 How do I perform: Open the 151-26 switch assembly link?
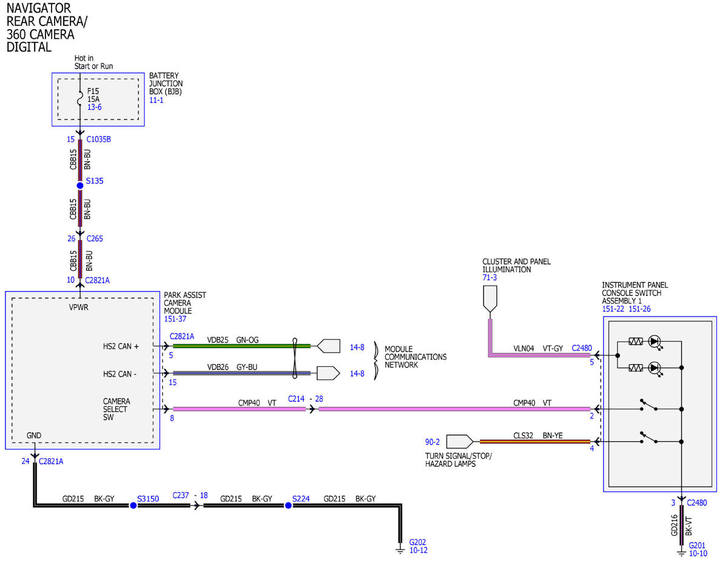pos(640,309)
